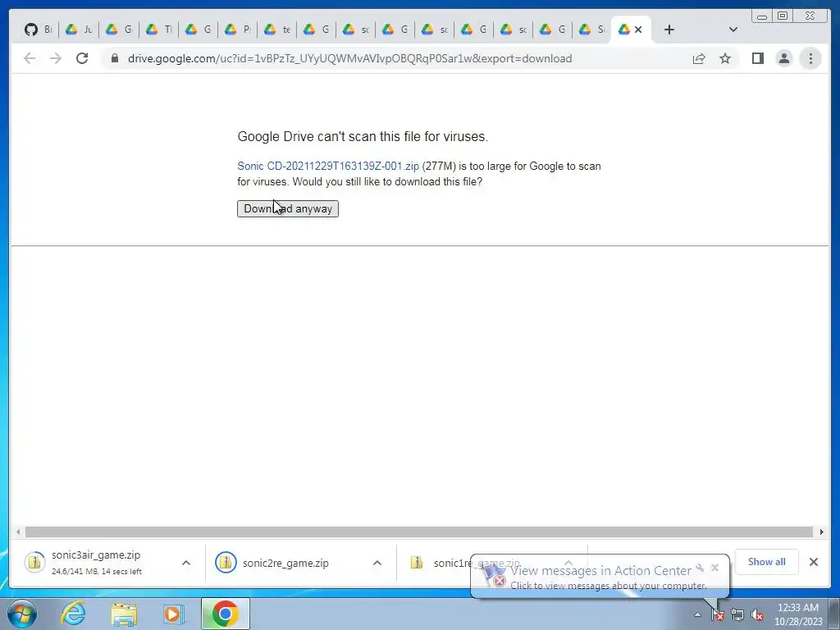
Task: Toggle the Chrome side panel
Action: [x=757, y=58]
